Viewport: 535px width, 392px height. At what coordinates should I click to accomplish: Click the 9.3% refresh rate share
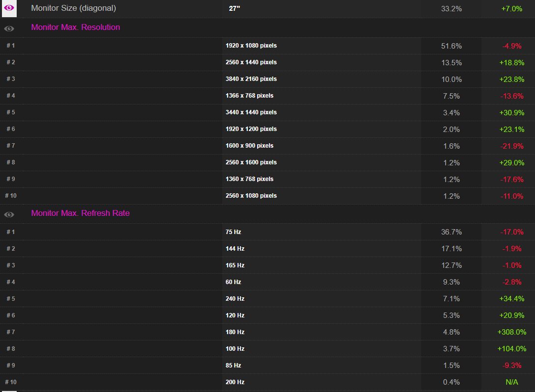coord(451,283)
